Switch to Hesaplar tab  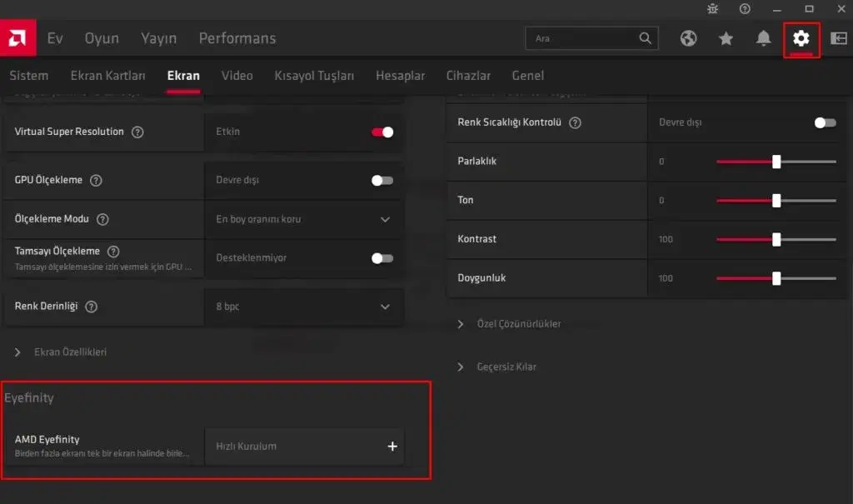(x=401, y=76)
